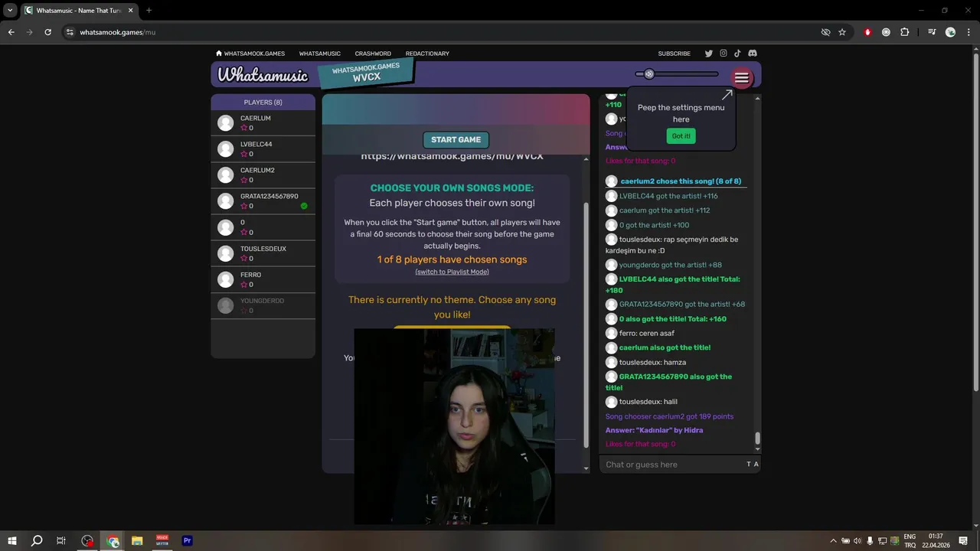The height and width of the screenshot is (551, 980).
Task: Click the green check next to GRATA1234567890
Action: point(304,206)
